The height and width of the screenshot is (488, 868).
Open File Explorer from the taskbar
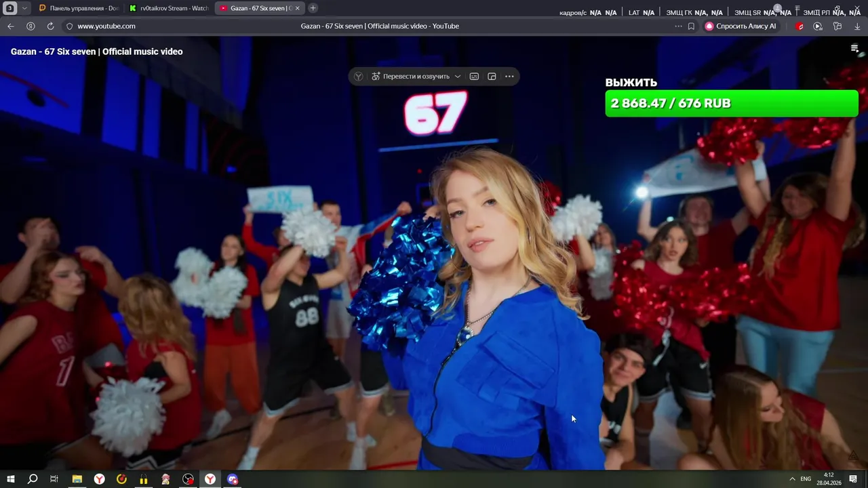pyautogui.click(x=77, y=479)
